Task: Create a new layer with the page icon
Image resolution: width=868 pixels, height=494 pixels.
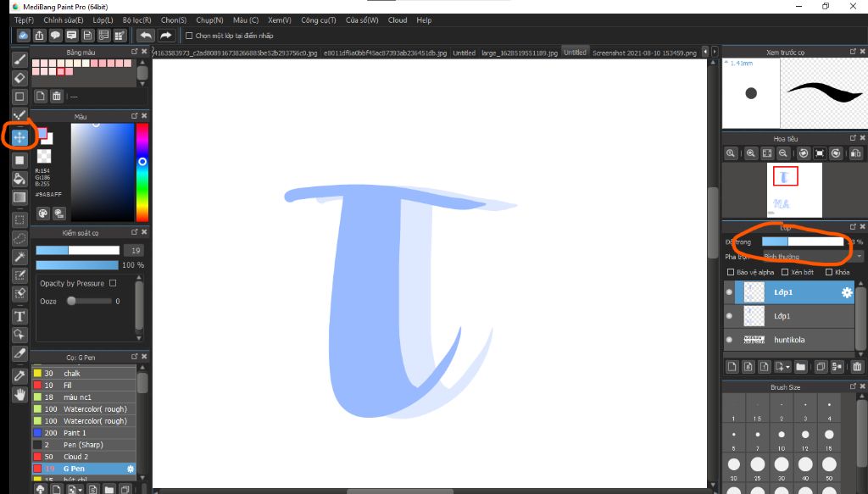Action: (732, 366)
